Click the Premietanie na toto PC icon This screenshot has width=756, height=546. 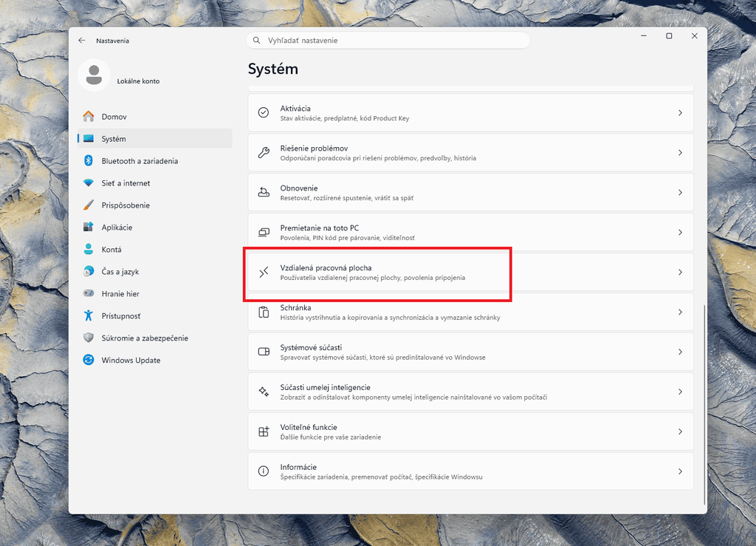pos(264,232)
